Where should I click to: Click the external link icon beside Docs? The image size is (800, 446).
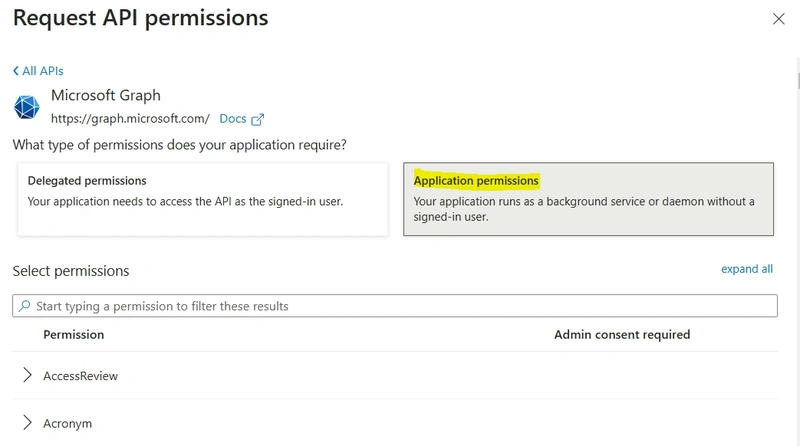pyautogui.click(x=258, y=119)
